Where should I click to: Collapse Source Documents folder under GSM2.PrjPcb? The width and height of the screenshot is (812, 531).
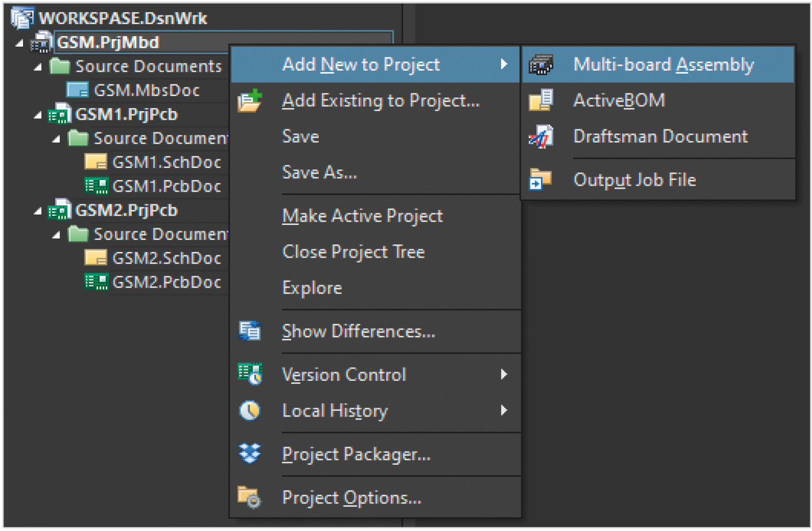(56, 235)
